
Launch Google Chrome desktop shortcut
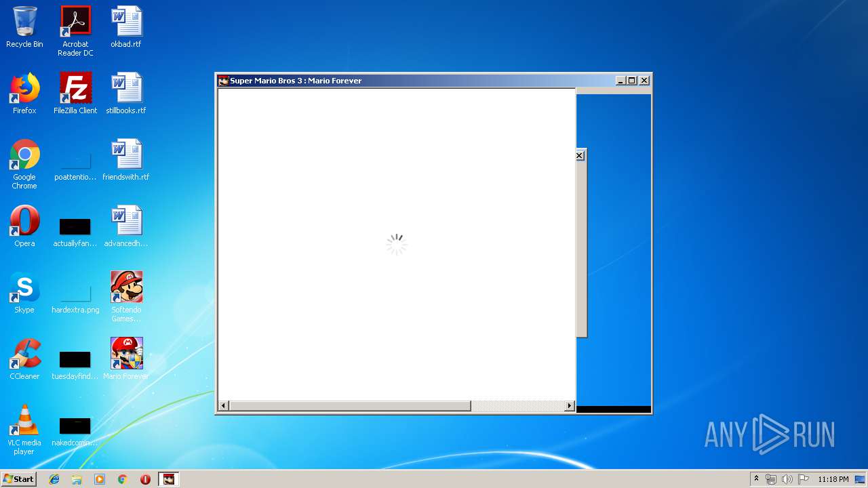tap(24, 164)
